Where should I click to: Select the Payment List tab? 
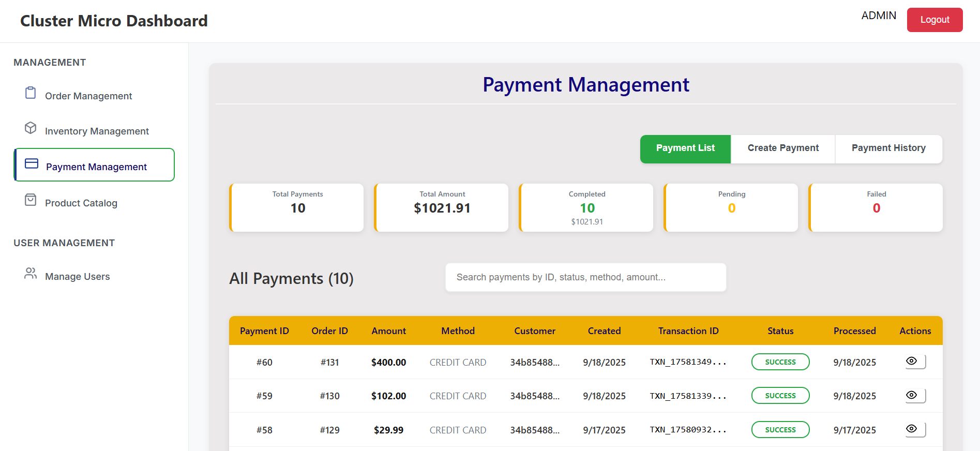685,148
